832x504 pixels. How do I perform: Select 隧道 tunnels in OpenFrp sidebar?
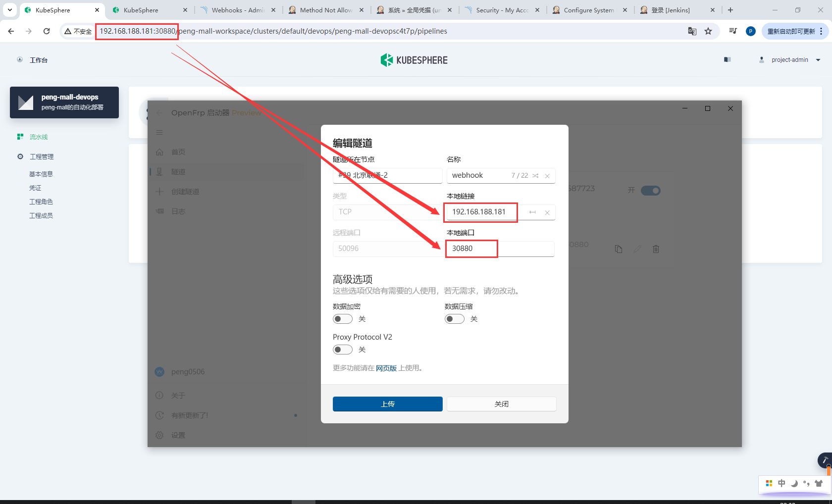pyautogui.click(x=227, y=172)
